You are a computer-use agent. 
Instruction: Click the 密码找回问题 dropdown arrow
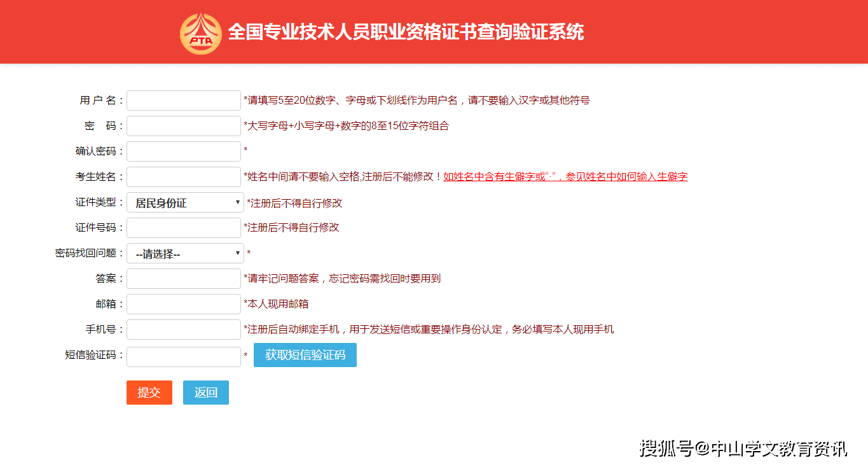point(238,253)
